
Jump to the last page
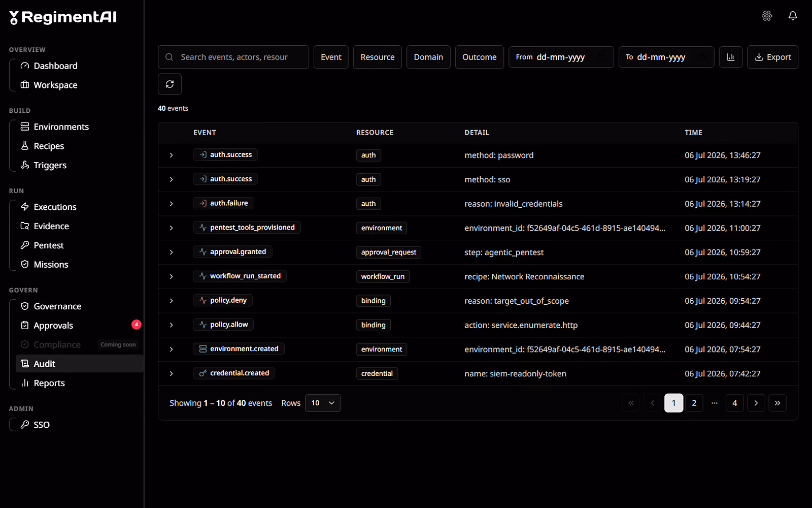click(x=777, y=403)
